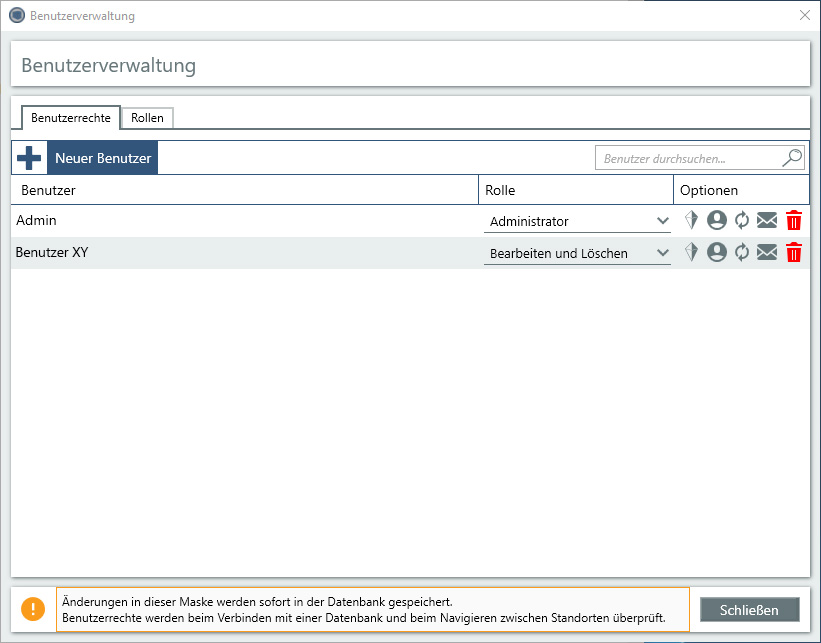The image size is (821, 643).
Task: Focus the Benutzer durchsuchen search field
Action: [x=688, y=158]
